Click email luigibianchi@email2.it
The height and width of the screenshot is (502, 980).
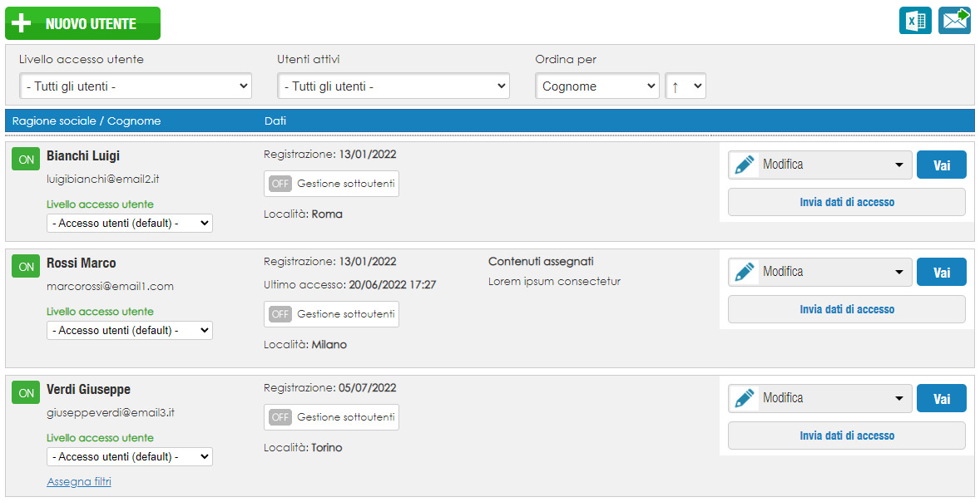103,180
